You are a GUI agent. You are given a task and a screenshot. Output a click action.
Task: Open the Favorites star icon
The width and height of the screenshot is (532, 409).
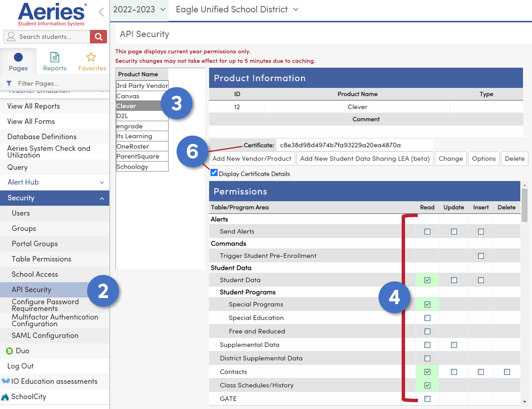pos(91,58)
